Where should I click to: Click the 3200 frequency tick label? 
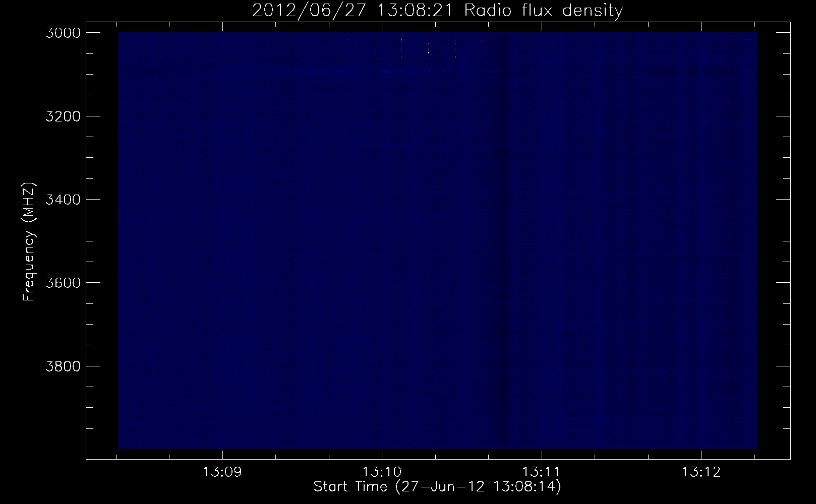pyautogui.click(x=63, y=116)
